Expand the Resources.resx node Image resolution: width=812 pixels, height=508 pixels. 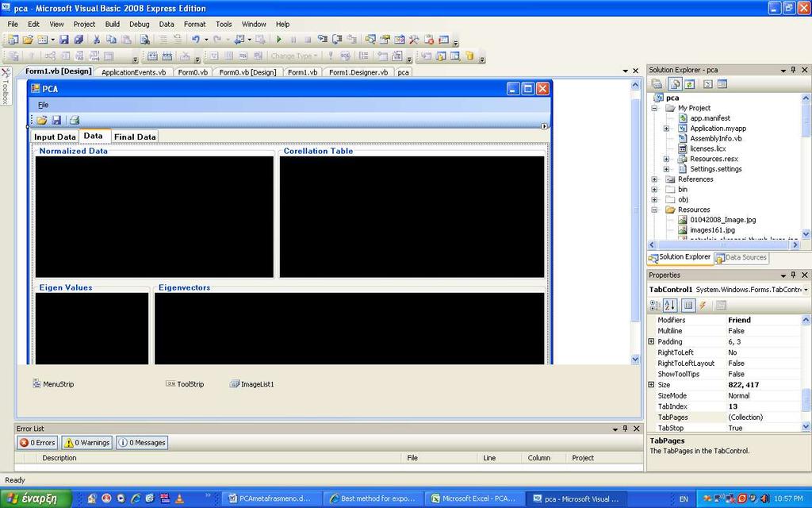tap(666, 159)
